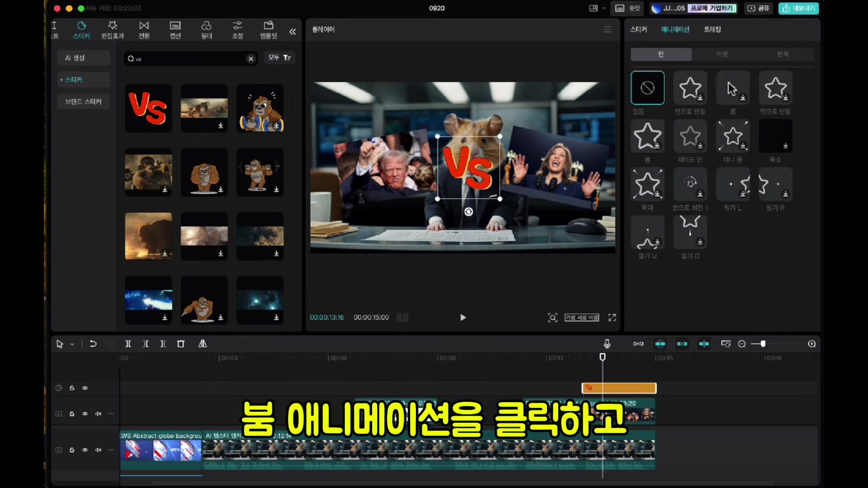
Task: Mute the bottom main video track
Action: [98, 450]
